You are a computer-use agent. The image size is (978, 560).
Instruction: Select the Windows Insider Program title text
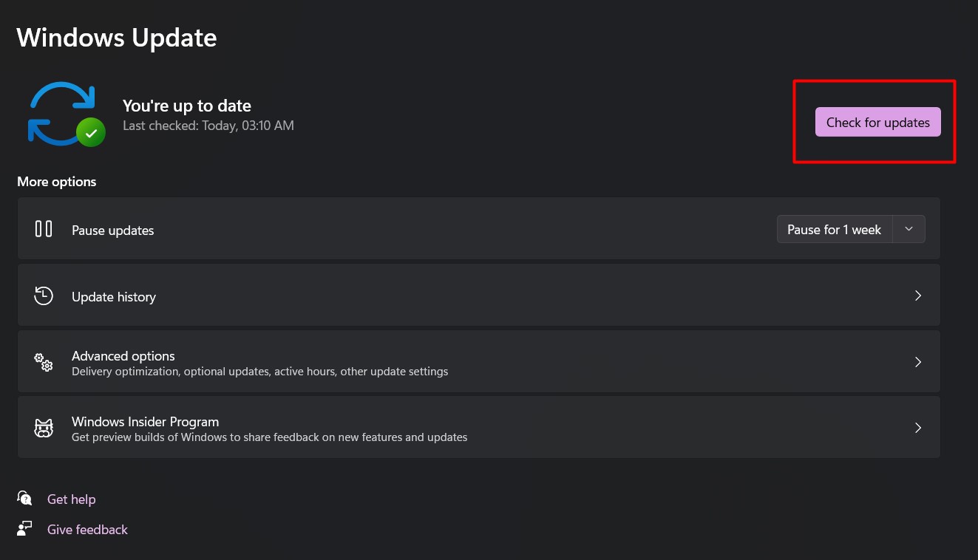point(145,422)
